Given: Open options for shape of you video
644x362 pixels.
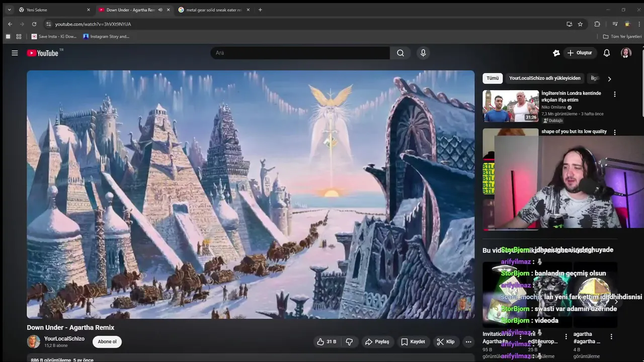Looking at the screenshot, I should (614, 132).
